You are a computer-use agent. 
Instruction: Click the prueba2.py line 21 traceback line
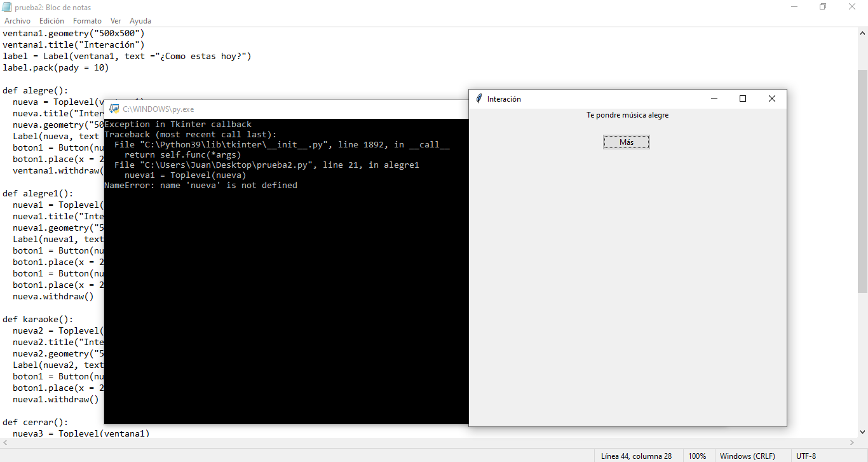click(x=266, y=165)
